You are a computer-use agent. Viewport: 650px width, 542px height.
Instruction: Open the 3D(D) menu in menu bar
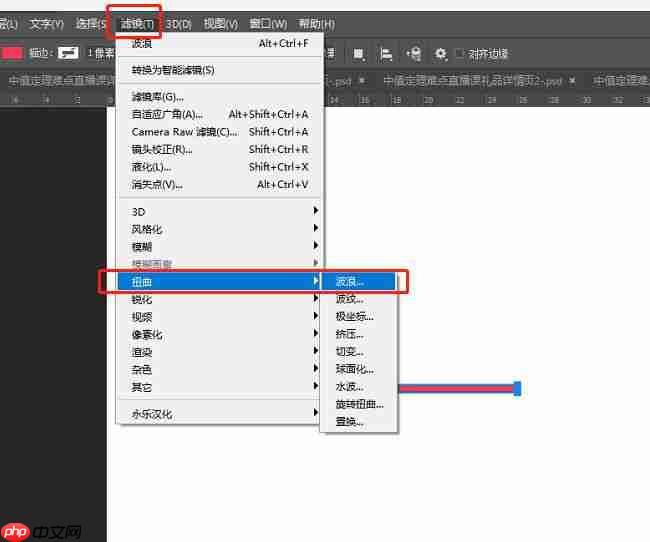coord(179,24)
